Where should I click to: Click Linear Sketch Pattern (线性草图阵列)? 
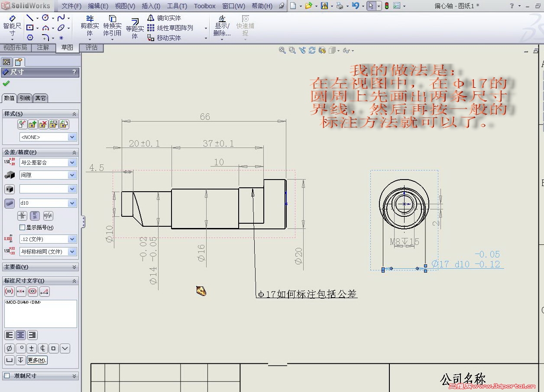pos(170,28)
